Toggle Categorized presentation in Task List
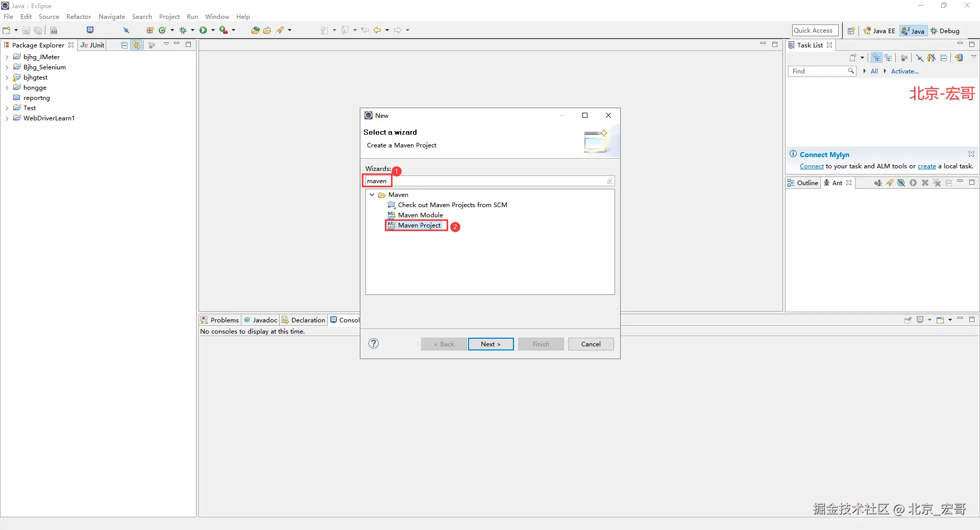Screen dimensions: 980x530 click(x=876, y=58)
